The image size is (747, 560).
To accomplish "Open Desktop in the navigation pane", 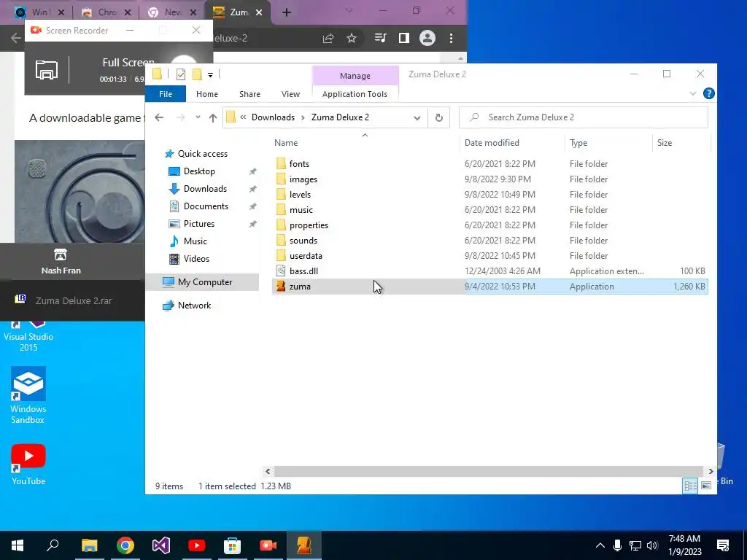I will point(199,171).
